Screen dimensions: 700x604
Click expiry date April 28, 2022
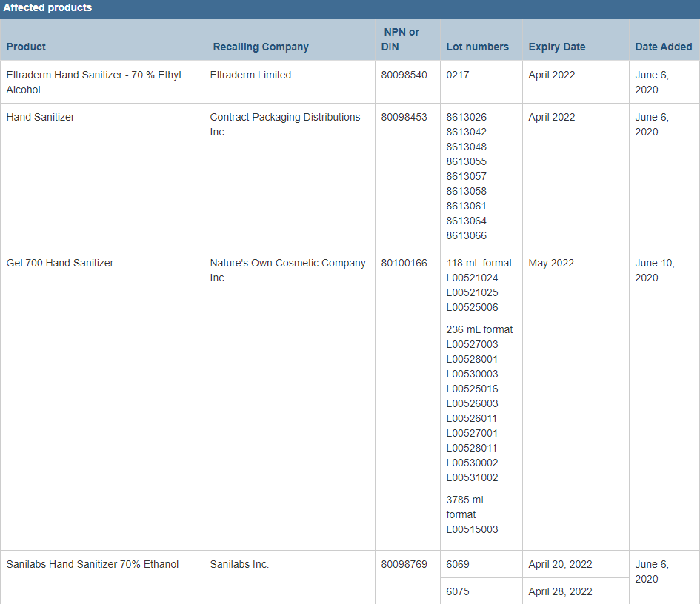coord(560,591)
